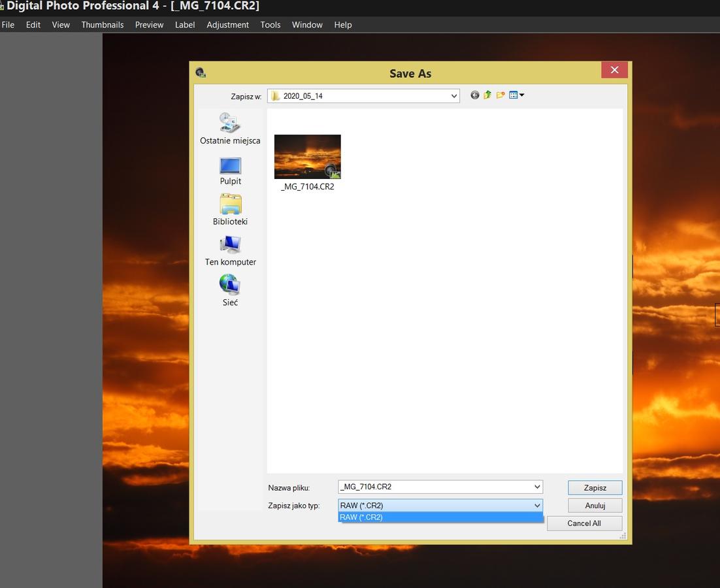
Task: Open the View menu
Action: click(61, 25)
